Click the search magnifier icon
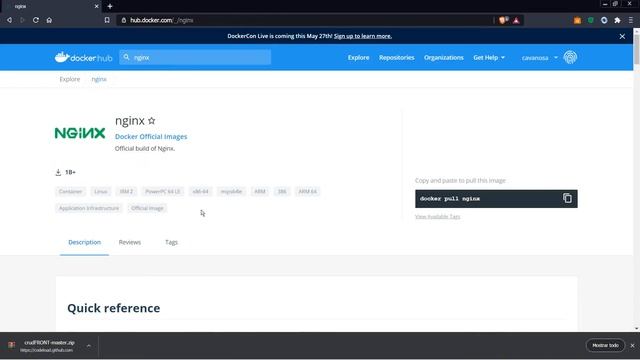This screenshot has width=640, height=360. (x=127, y=57)
